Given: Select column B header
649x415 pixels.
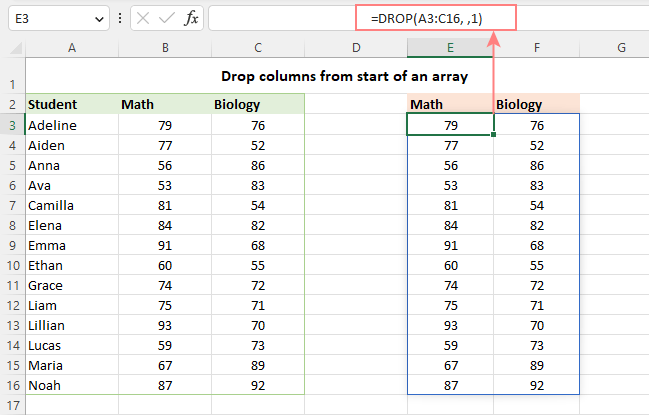Looking at the screenshot, I should tap(165, 48).
